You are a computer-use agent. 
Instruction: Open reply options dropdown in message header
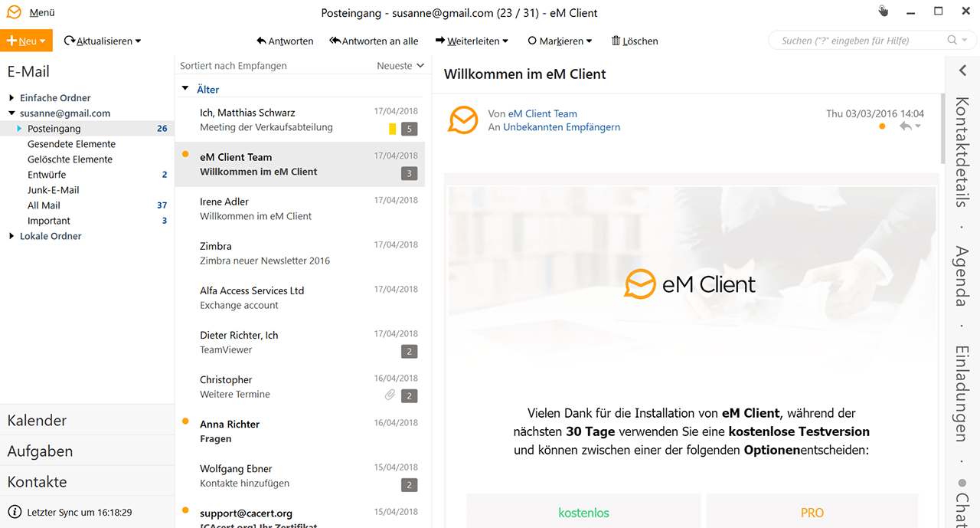918,127
